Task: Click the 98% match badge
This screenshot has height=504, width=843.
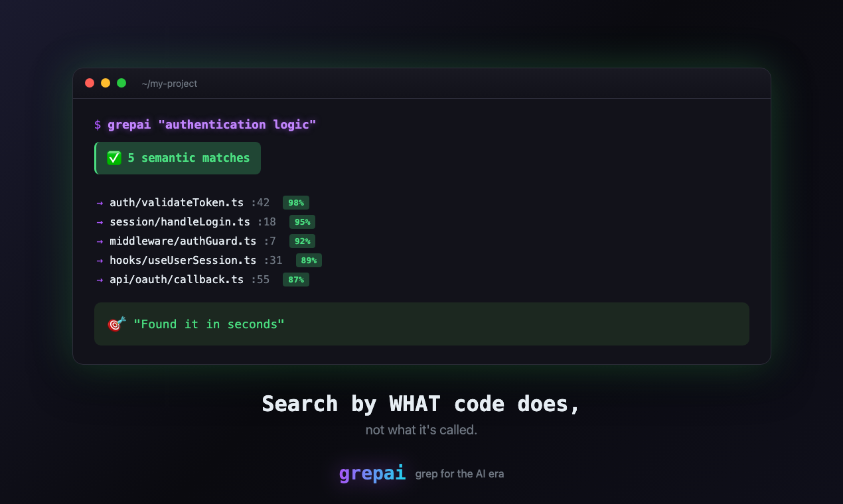Action: click(296, 203)
